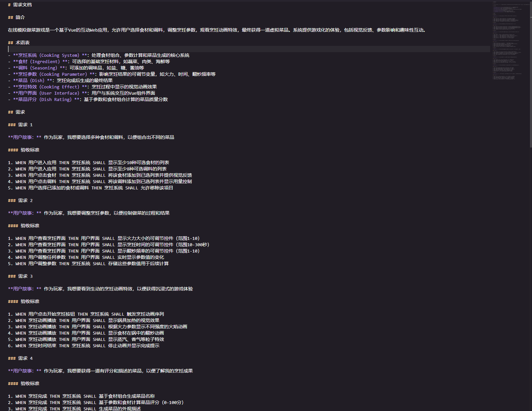532x411 pixels.
Task: Click the '用户界面 (User Interface)' line
Action: (x=82, y=93)
